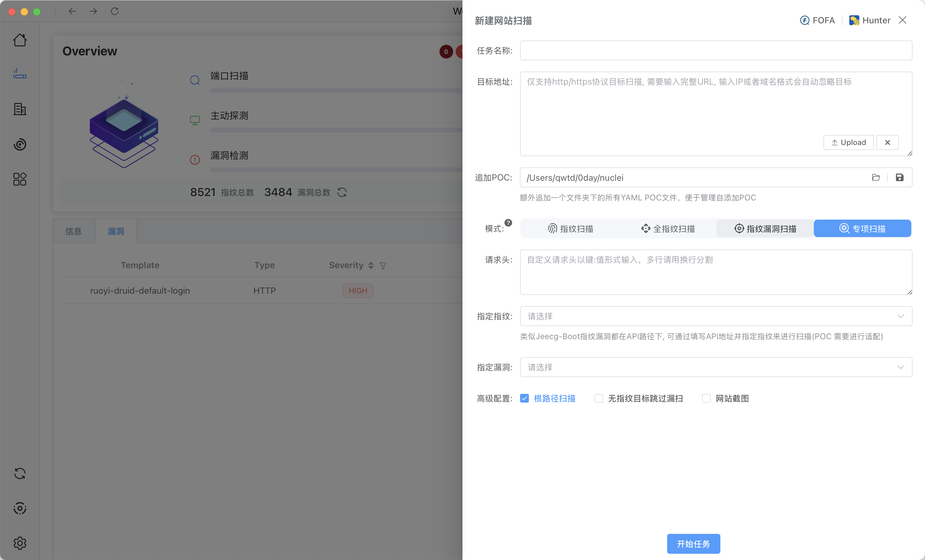Enable 无指纹目标跳过漏扫 checkbox
The height and width of the screenshot is (560, 925).
pyautogui.click(x=599, y=398)
